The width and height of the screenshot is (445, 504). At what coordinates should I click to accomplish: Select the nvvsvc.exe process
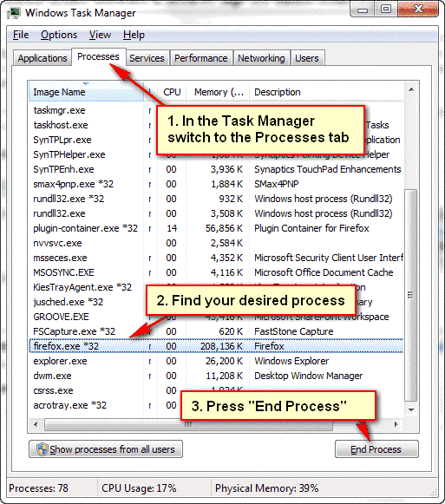pos(216,243)
